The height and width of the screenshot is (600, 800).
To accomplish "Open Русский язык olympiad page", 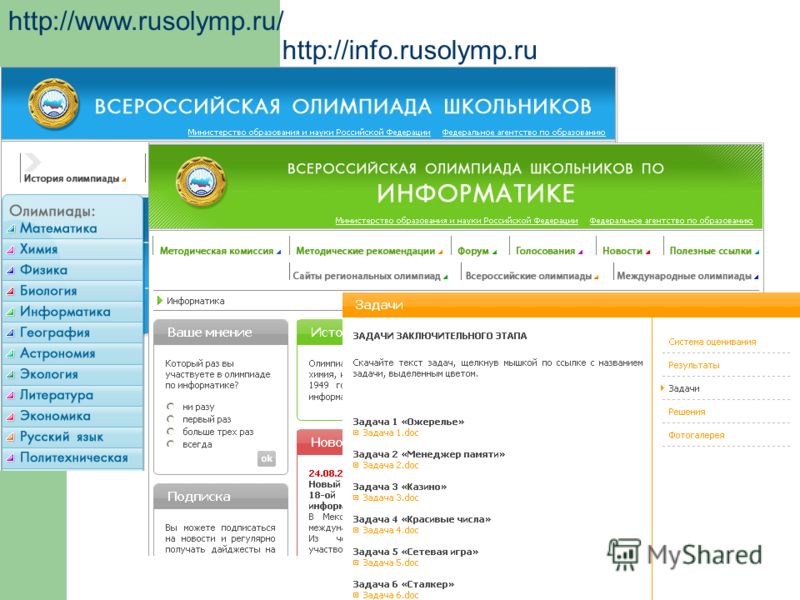I will pos(61,437).
